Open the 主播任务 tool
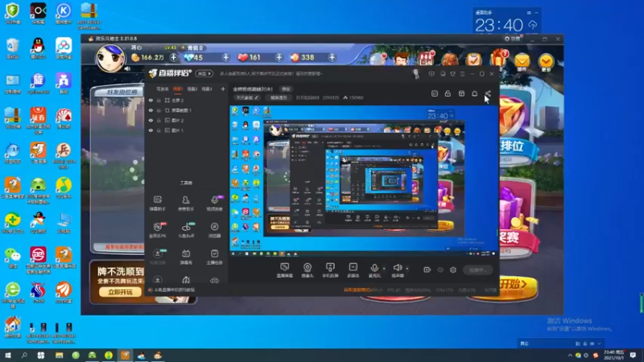 214,257
